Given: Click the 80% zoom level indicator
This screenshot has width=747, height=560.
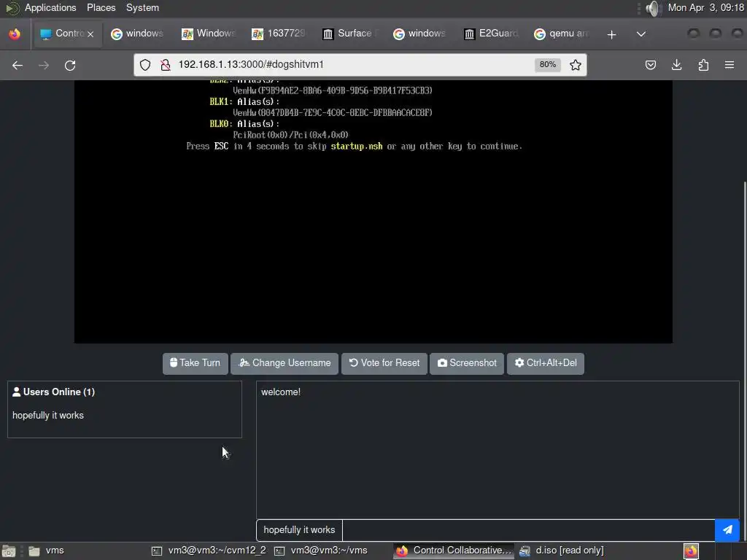Looking at the screenshot, I should [547, 65].
